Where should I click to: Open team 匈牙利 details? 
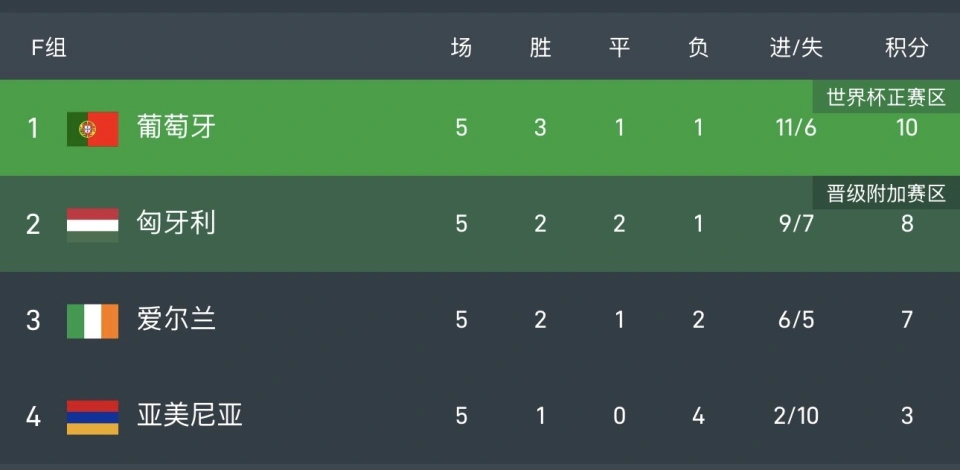click(x=176, y=224)
